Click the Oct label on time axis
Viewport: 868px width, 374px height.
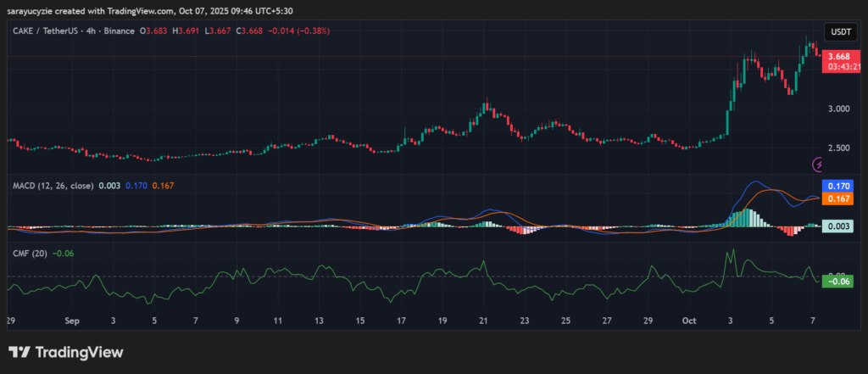[x=689, y=322]
